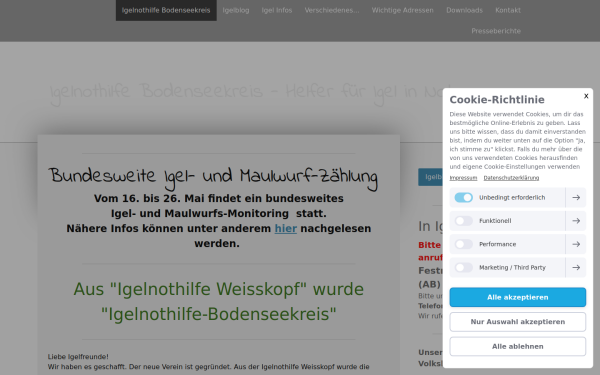Follow the 'hier' link about monitoring
This screenshot has height=375, width=600.
pyautogui.click(x=285, y=228)
